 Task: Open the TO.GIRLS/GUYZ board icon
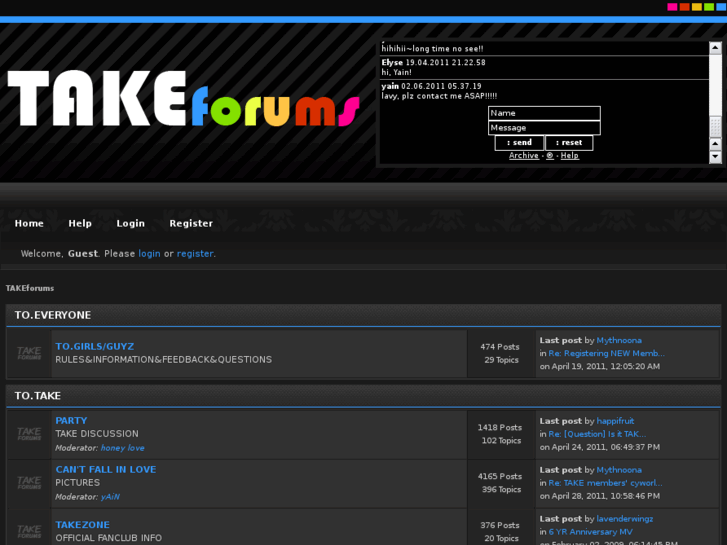pos(29,353)
